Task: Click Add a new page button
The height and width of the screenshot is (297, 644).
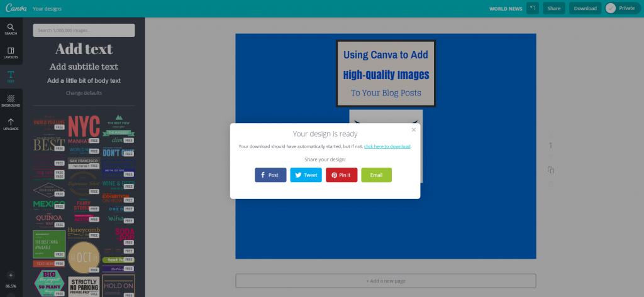Action: pos(386,281)
